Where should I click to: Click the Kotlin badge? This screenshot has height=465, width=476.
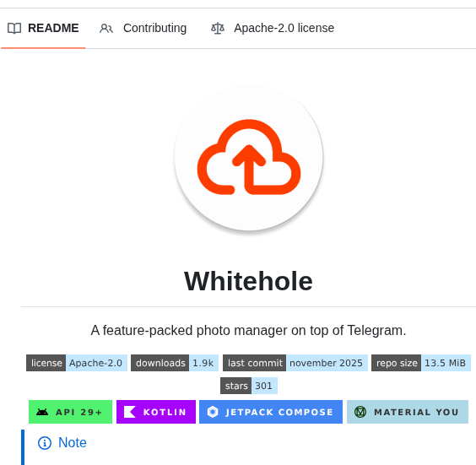point(156,412)
